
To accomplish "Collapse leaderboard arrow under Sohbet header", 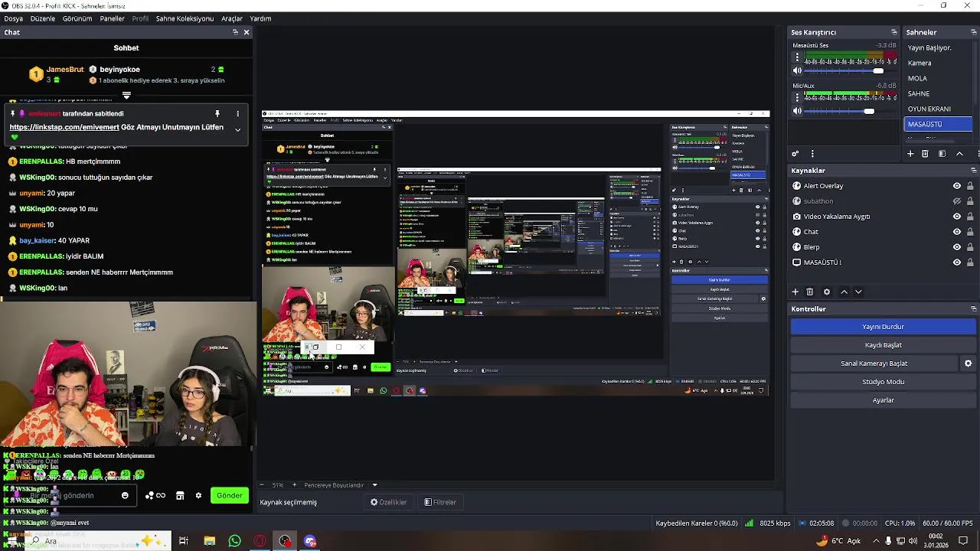I will (126, 96).
